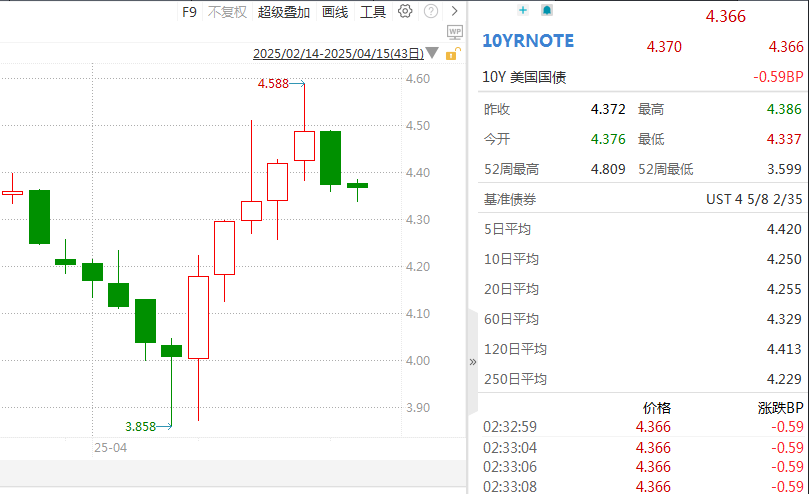This screenshot has width=809, height=494.
Task: Open F9 menu item
Action: point(190,12)
